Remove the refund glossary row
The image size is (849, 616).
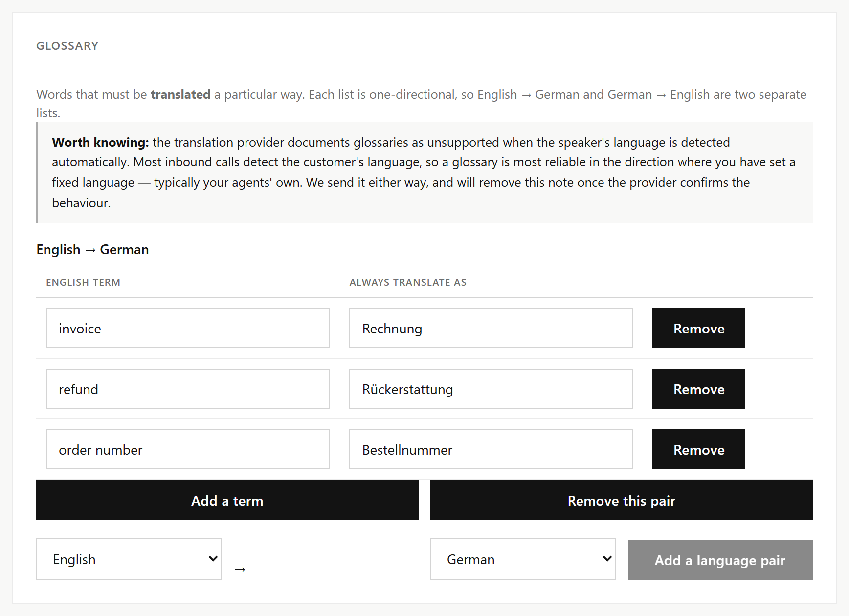(x=699, y=389)
